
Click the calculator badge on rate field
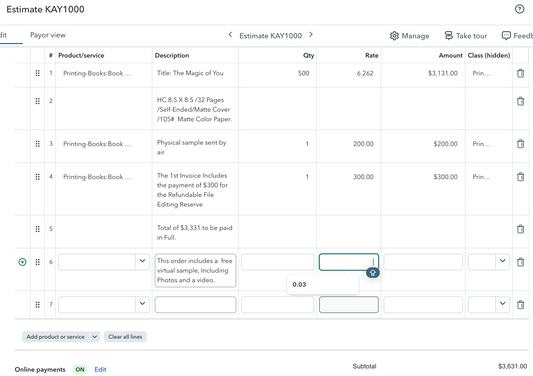pos(373,273)
